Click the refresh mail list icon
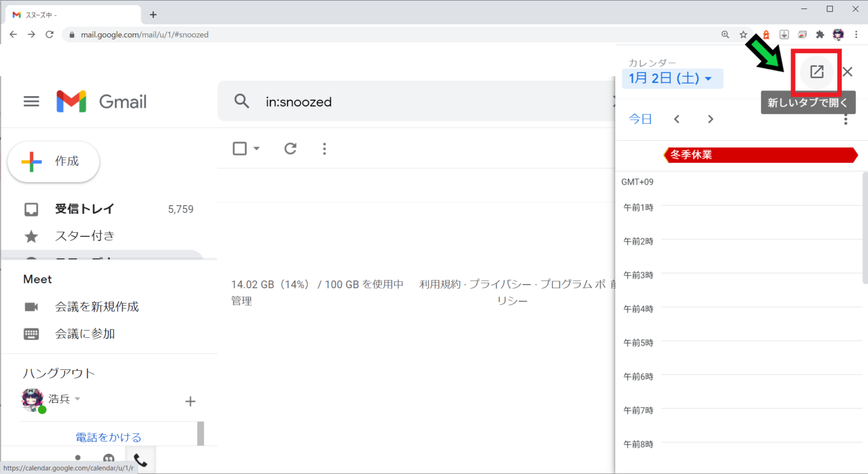Image resolution: width=868 pixels, height=474 pixels. click(290, 149)
